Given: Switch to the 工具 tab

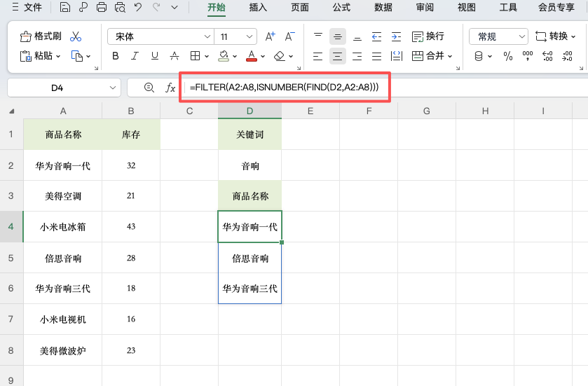Looking at the screenshot, I should coord(508,7).
